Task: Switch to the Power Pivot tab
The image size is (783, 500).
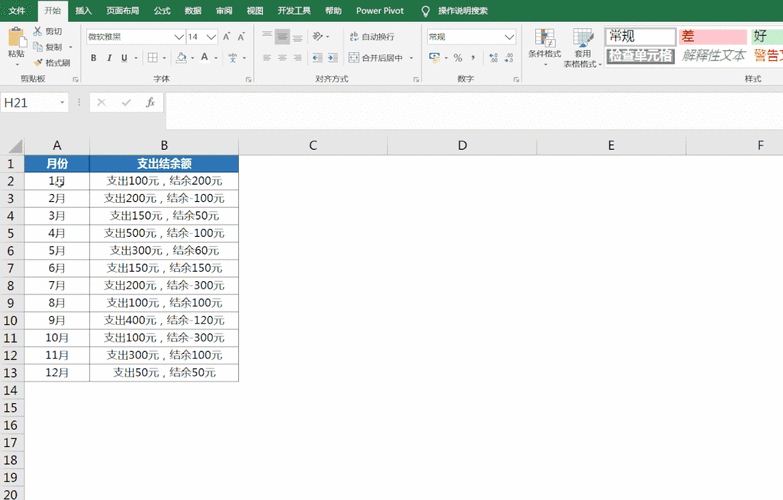Action: (380, 10)
